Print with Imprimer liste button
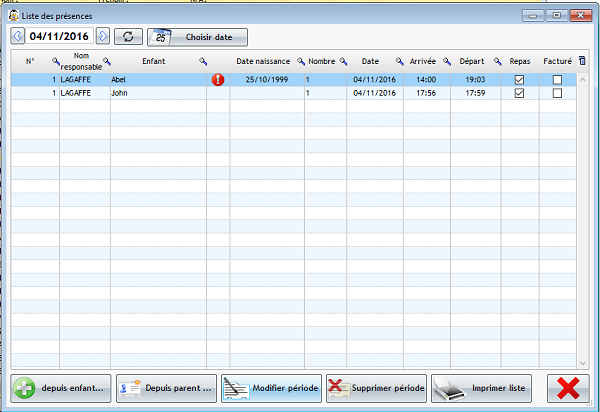The width and height of the screenshot is (600, 412). 481,388
